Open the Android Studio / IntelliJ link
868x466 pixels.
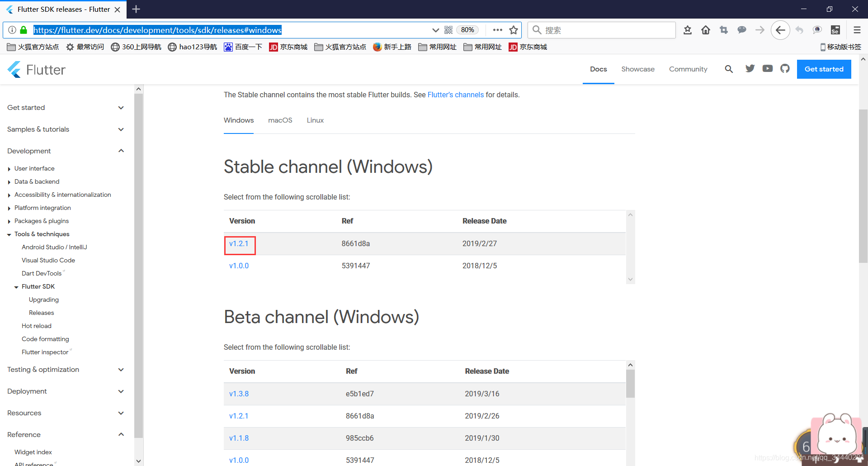(x=54, y=247)
